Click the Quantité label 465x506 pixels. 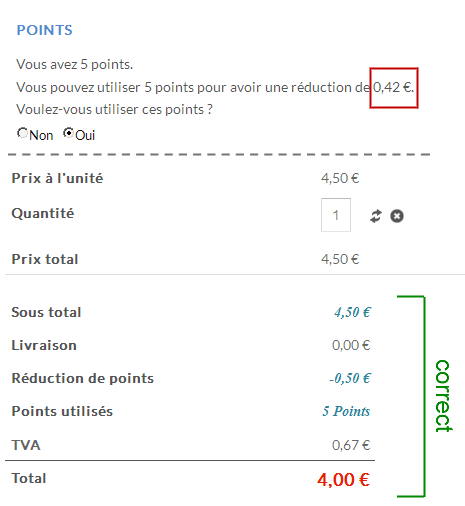(x=43, y=213)
